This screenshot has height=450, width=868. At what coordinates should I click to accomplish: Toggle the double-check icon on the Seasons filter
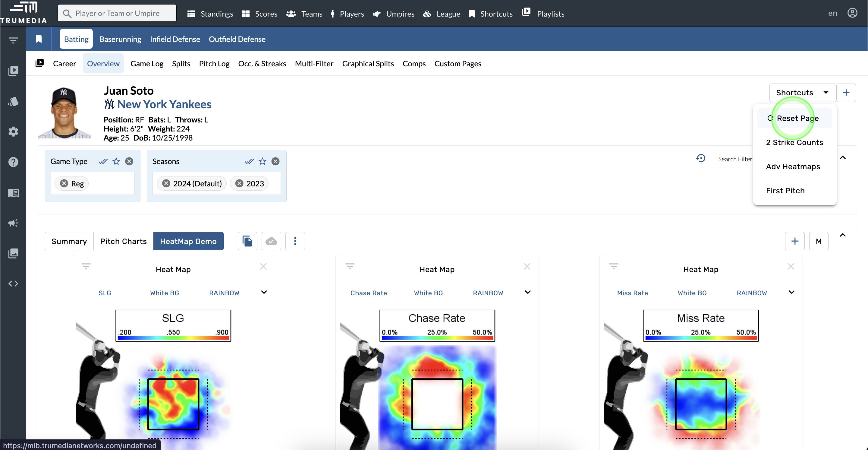[x=249, y=161]
